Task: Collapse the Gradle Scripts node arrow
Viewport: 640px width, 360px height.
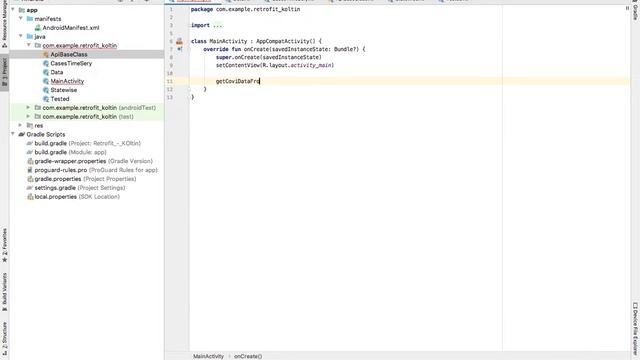Action: pyautogui.click(x=13, y=134)
